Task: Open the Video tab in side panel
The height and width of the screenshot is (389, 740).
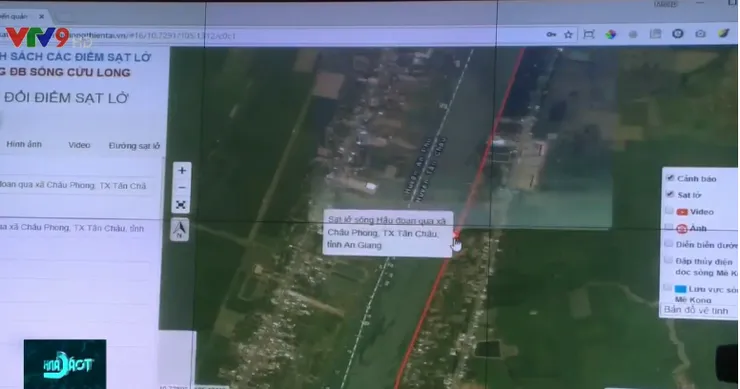Action: click(x=79, y=145)
